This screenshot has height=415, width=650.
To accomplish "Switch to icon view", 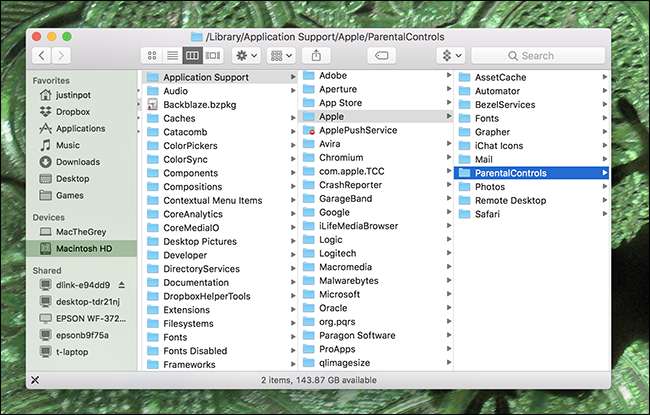I will tap(152, 56).
